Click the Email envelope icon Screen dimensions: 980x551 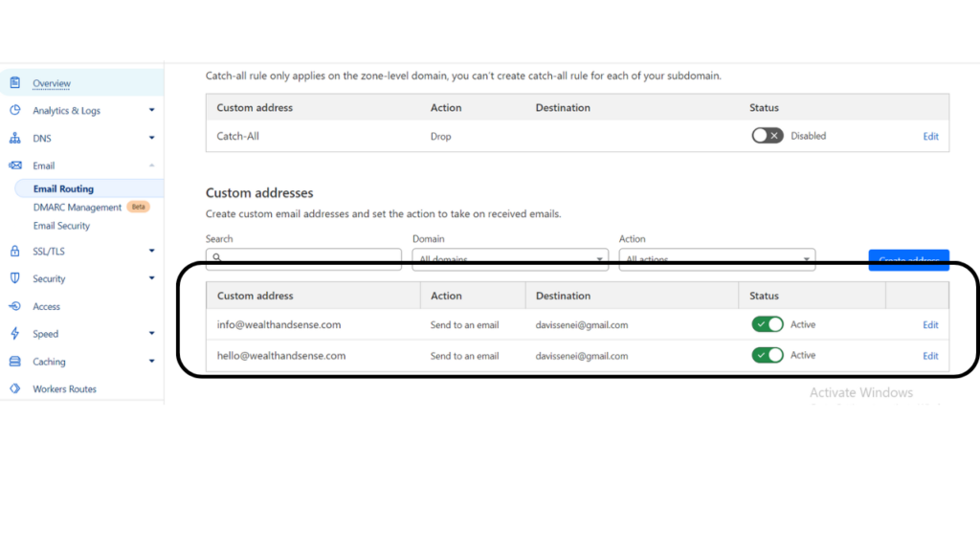pos(14,165)
